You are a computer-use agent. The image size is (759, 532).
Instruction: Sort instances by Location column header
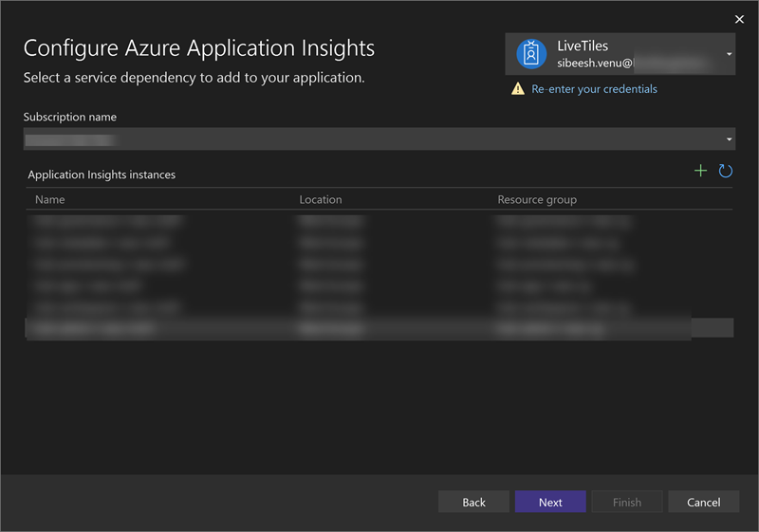pos(321,200)
